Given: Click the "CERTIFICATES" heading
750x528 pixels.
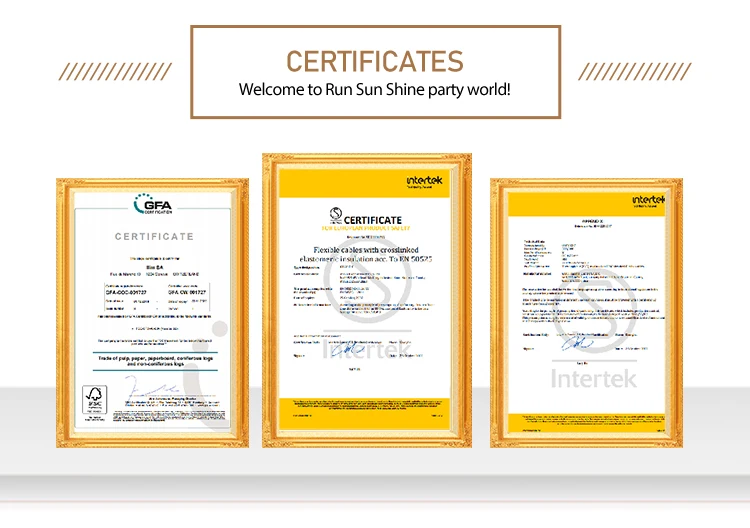Looking at the screenshot, I should click(375, 61).
